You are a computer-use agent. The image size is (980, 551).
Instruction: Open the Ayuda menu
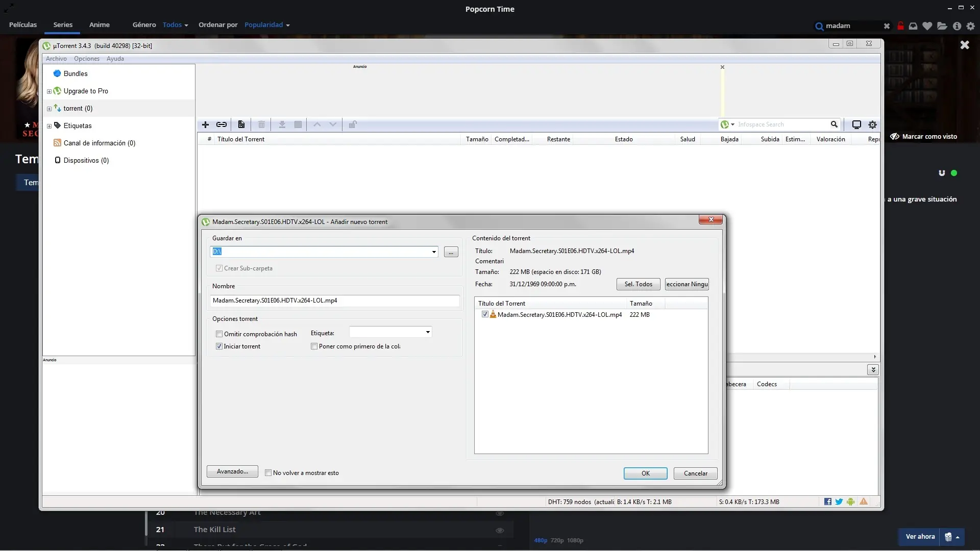(x=115, y=59)
